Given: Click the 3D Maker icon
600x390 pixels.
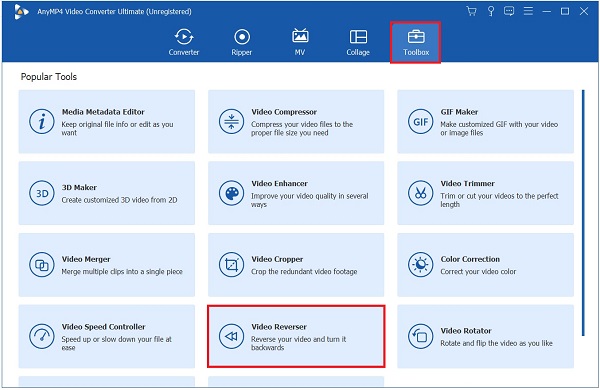Looking at the screenshot, I should (x=42, y=193).
